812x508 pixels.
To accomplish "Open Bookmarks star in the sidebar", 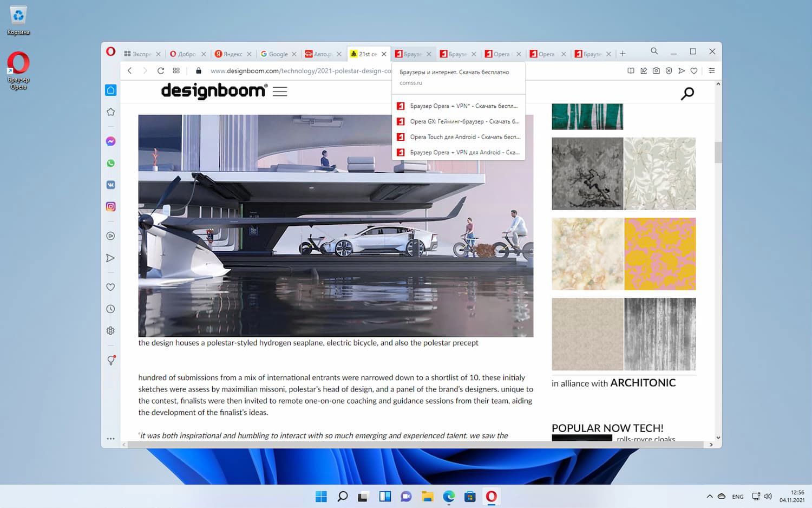I will click(110, 112).
